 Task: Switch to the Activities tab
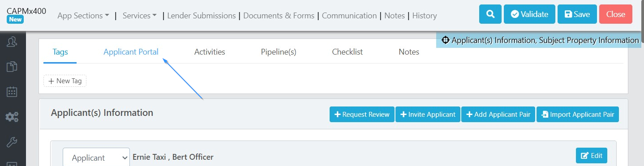pos(210,52)
